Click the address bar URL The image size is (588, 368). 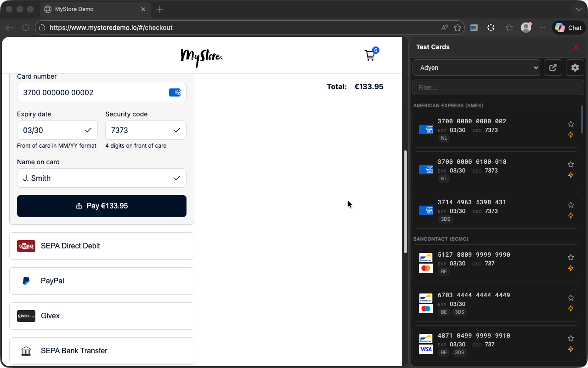pos(111,28)
